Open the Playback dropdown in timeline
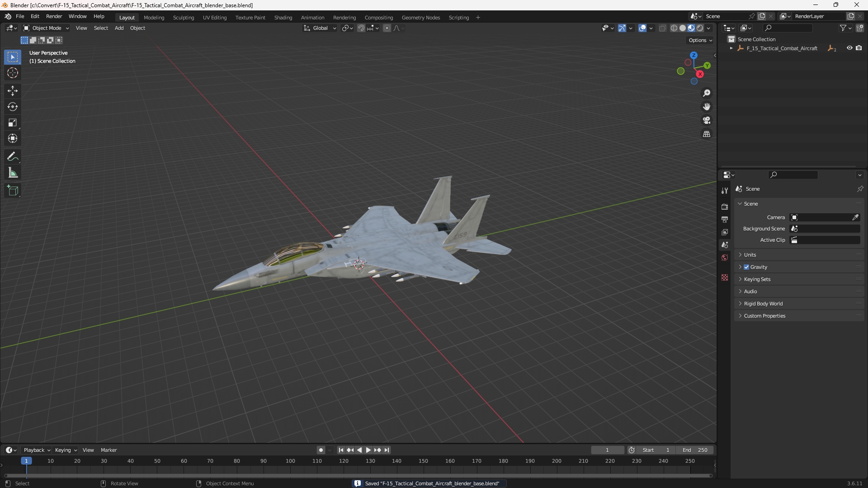 [x=37, y=450]
